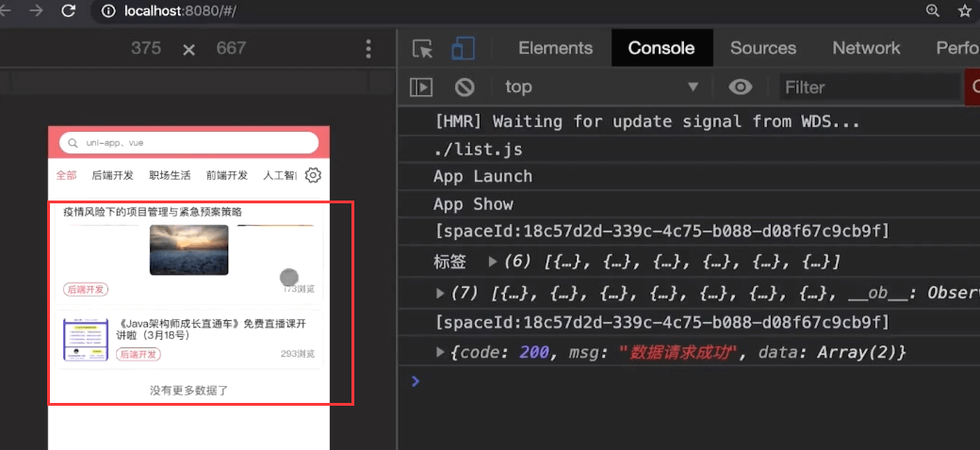Toggle the device toolbar icon

pyautogui.click(x=463, y=49)
